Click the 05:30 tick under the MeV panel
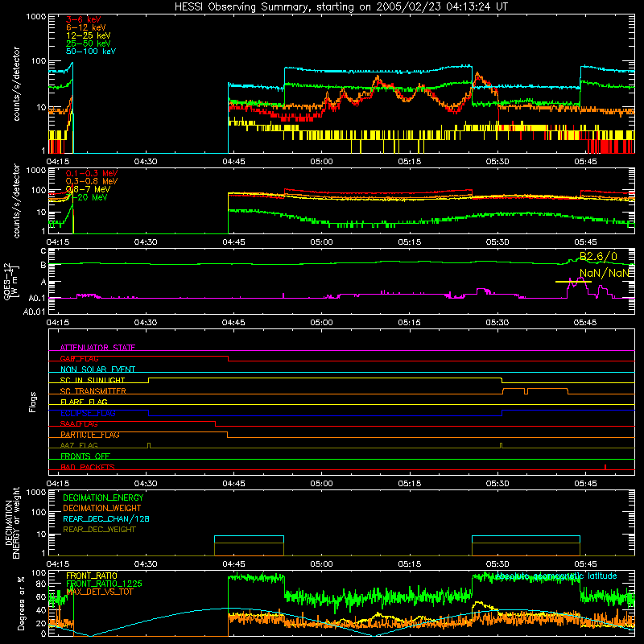This screenshot has width=644, height=644. click(497, 242)
